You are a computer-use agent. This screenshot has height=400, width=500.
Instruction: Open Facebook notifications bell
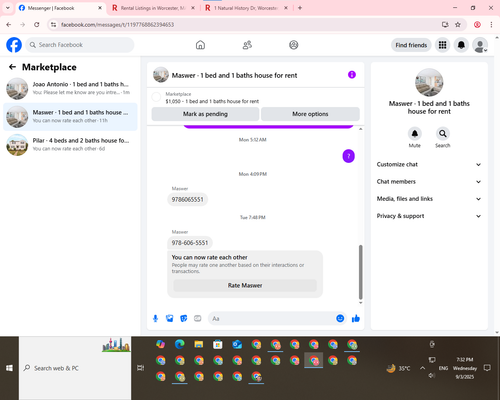(461, 45)
